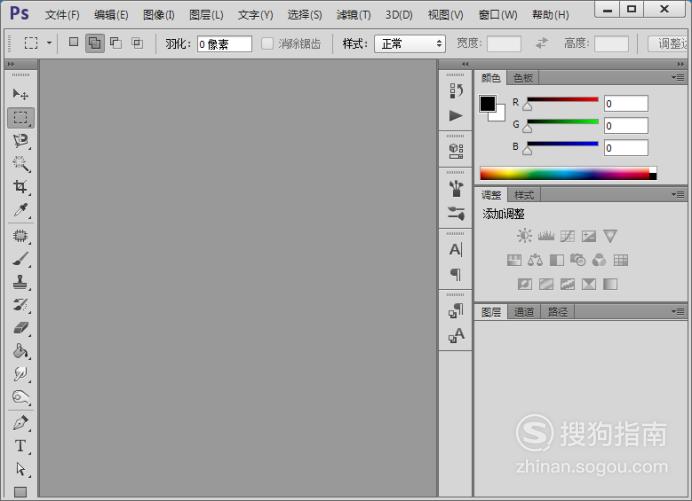Open the Layers panel options menu
Screen dimensions: 692x501
(678, 312)
